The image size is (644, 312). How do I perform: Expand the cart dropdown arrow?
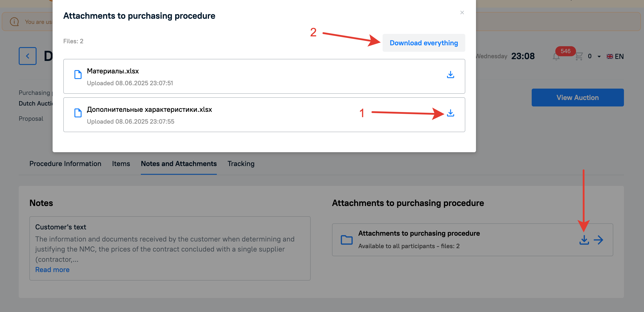pyautogui.click(x=599, y=57)
